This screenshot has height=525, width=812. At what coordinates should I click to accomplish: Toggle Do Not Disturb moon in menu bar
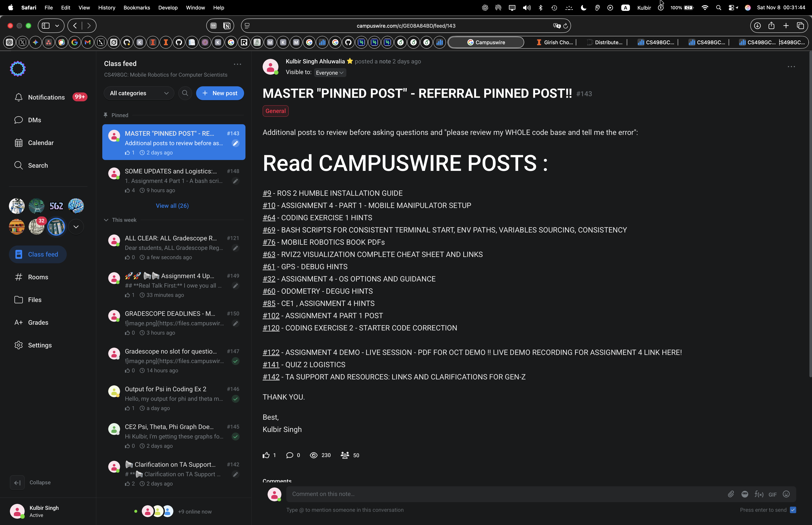coord(583,8)
